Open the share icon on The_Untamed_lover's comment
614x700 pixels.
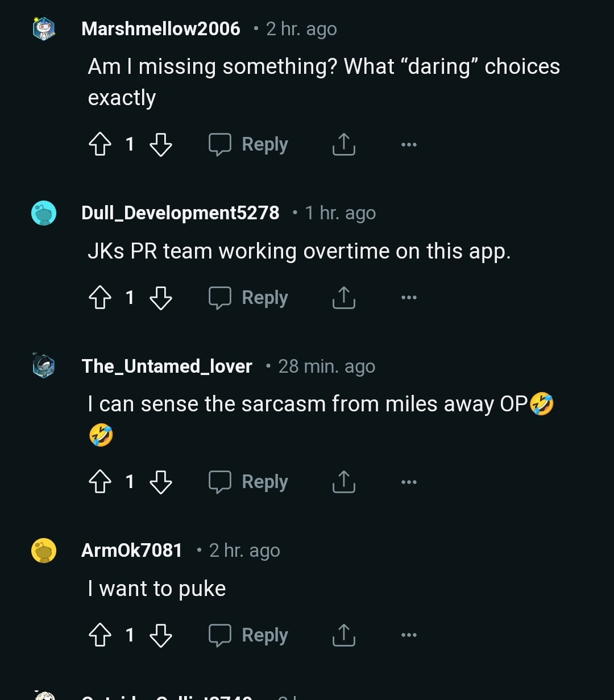[343, 481]
